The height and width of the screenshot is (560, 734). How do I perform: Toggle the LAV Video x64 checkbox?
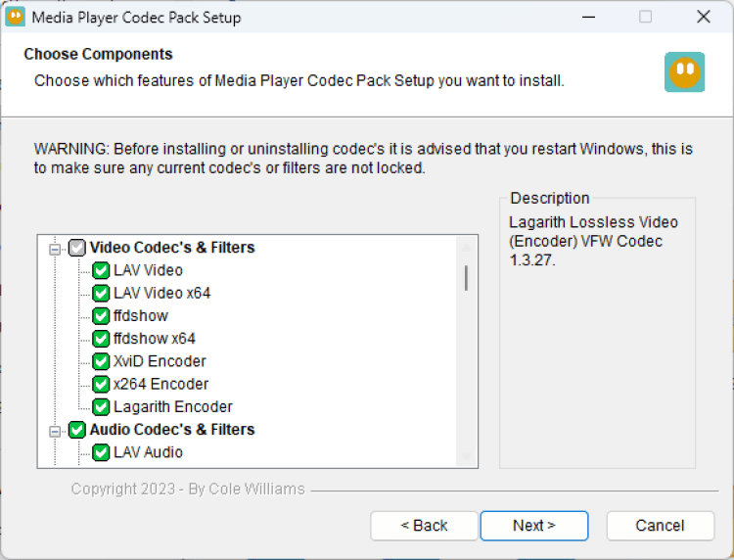click(x=101, y=293)
